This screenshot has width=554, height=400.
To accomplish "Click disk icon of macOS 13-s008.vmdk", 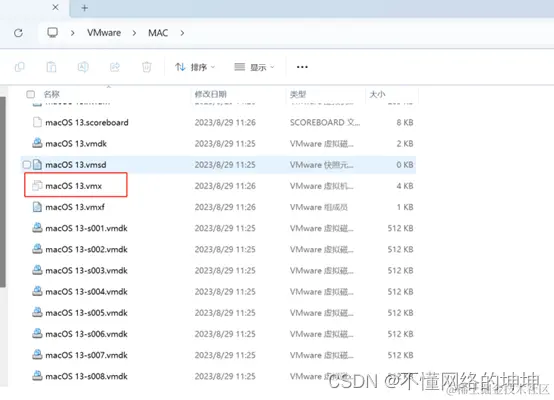I will (37, 376).
